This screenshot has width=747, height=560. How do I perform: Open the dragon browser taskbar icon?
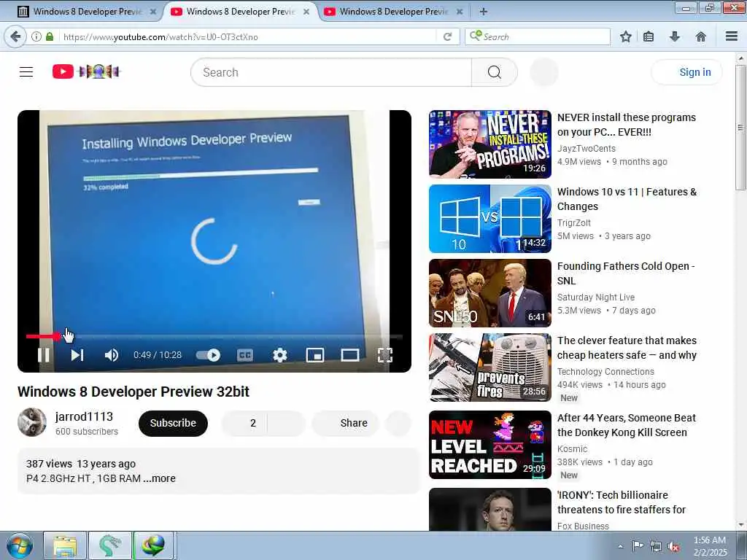(x=110, y=546)
